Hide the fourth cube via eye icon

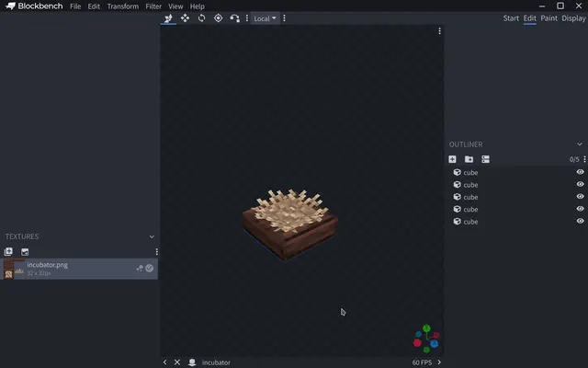coord(580,209)
